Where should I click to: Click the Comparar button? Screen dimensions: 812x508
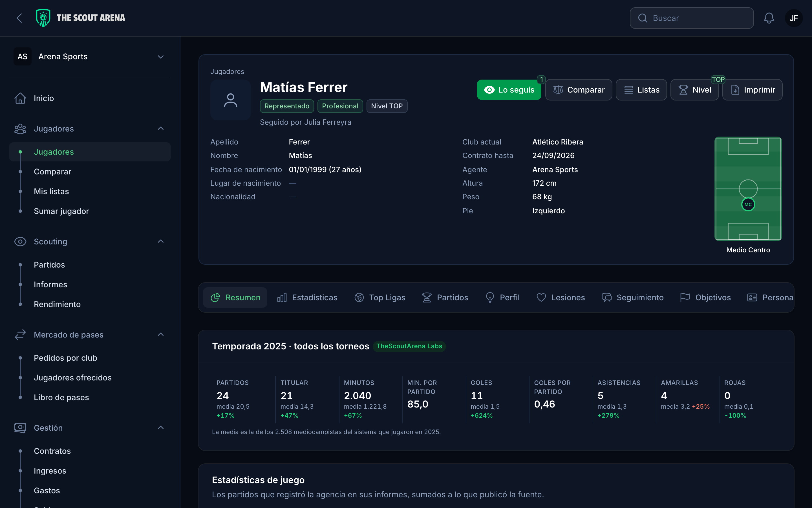point(579,90)
